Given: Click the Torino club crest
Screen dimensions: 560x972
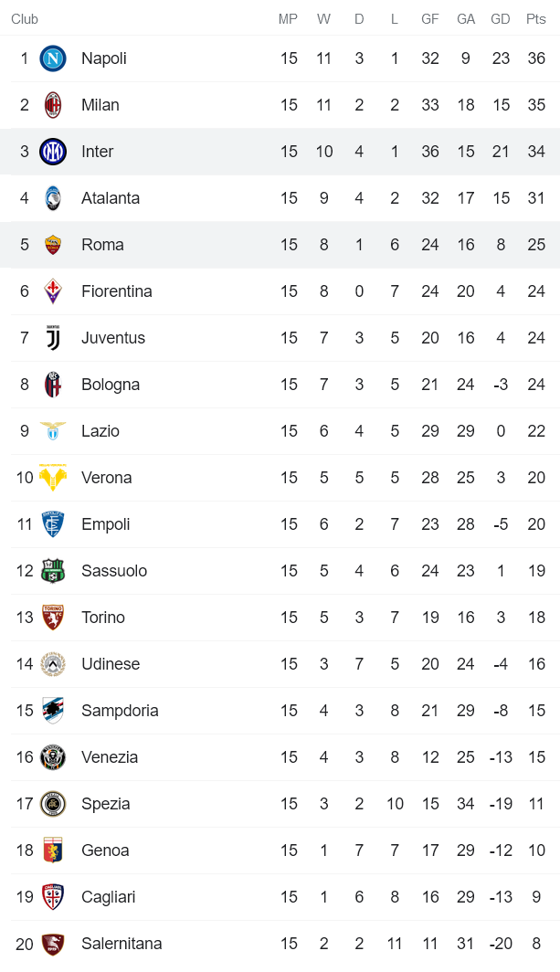Looking at the screenshot, I should pos(53,618).
